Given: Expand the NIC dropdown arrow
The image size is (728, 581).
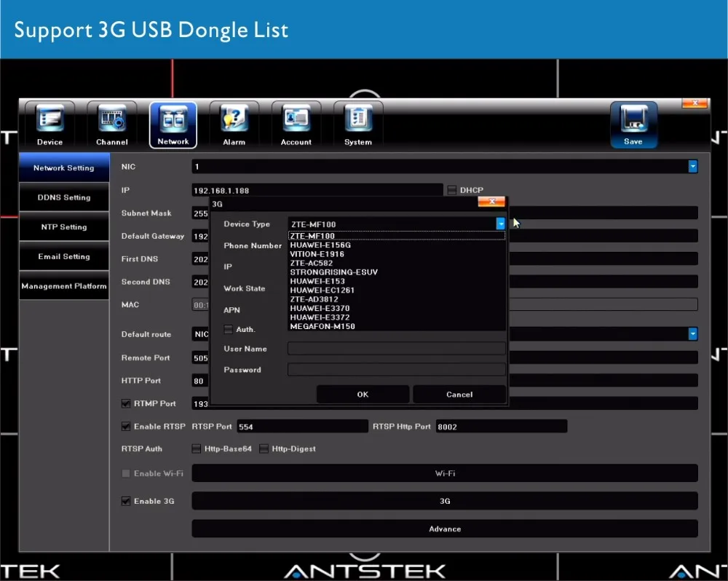Looking at the screenshot, I should tap(693, 166).
